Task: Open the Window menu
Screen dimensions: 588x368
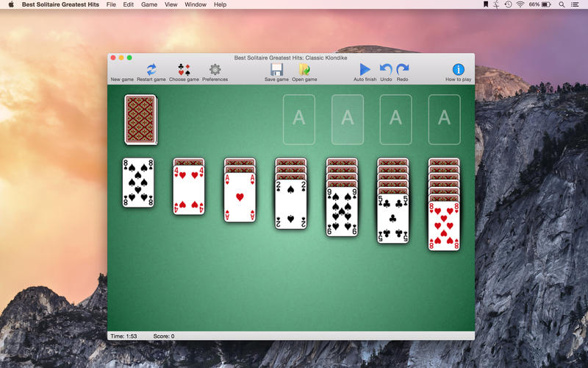Action: [196, 4]
